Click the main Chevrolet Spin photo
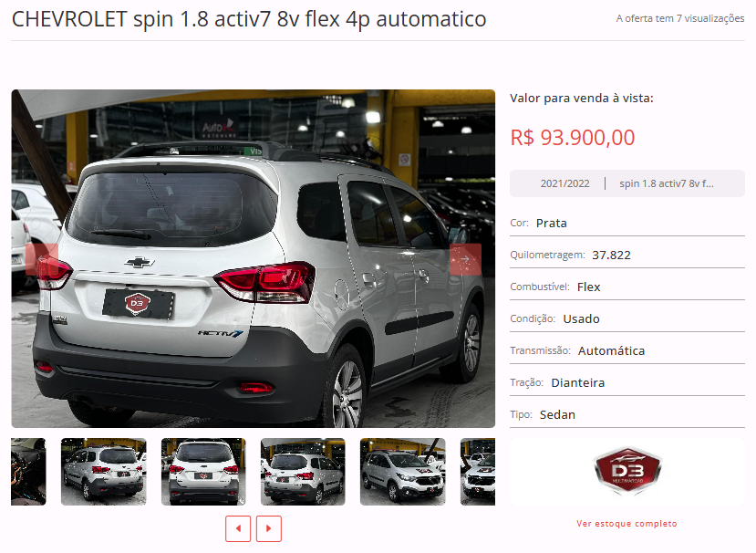 (x=254, y=258)
